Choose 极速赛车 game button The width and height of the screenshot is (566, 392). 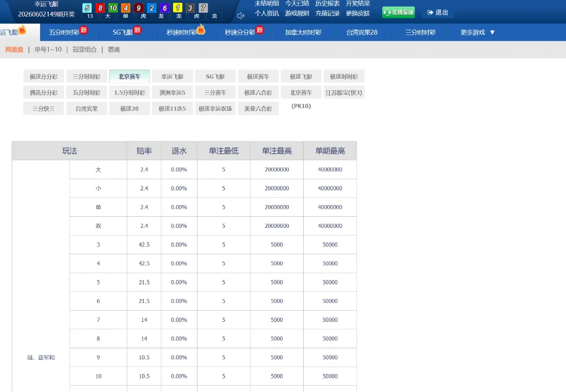click(x=258, y=76)
